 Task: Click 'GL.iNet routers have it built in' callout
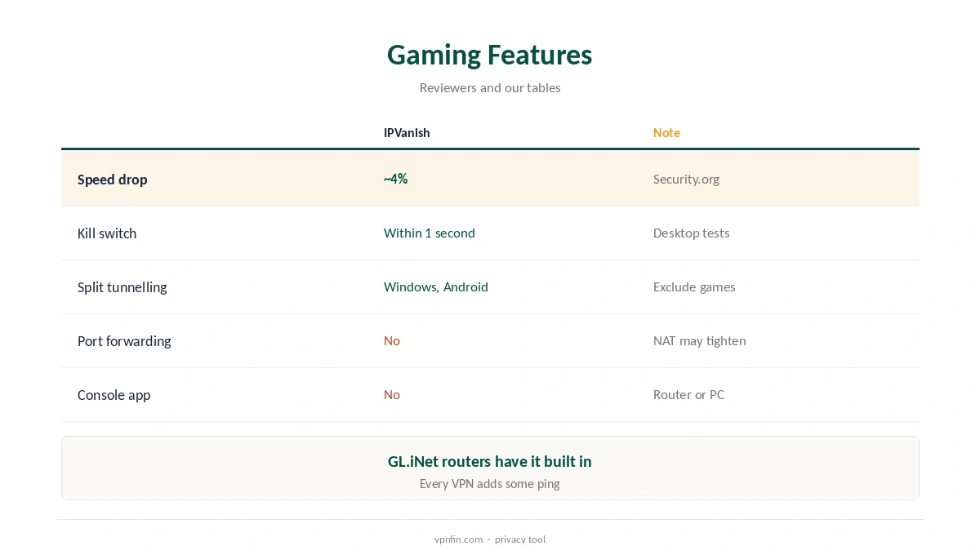coord(490,461)
